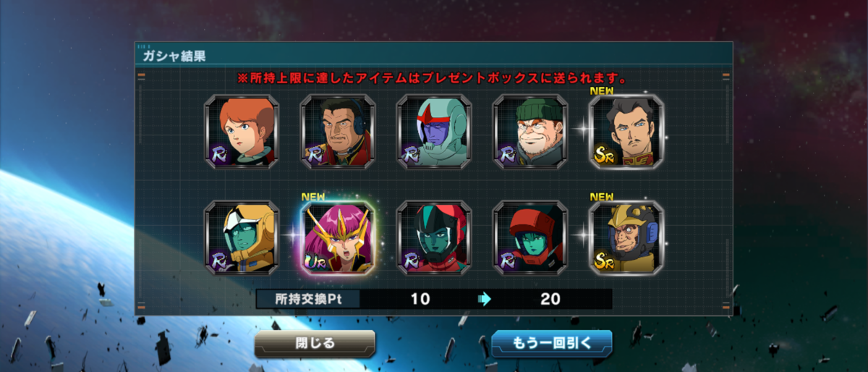Click the 閉じる button
868x372 pixels.
[x=315, y=344]
